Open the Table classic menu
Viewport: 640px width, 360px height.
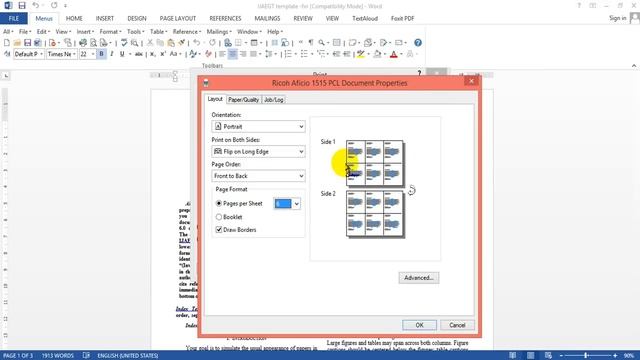(158, 31)
